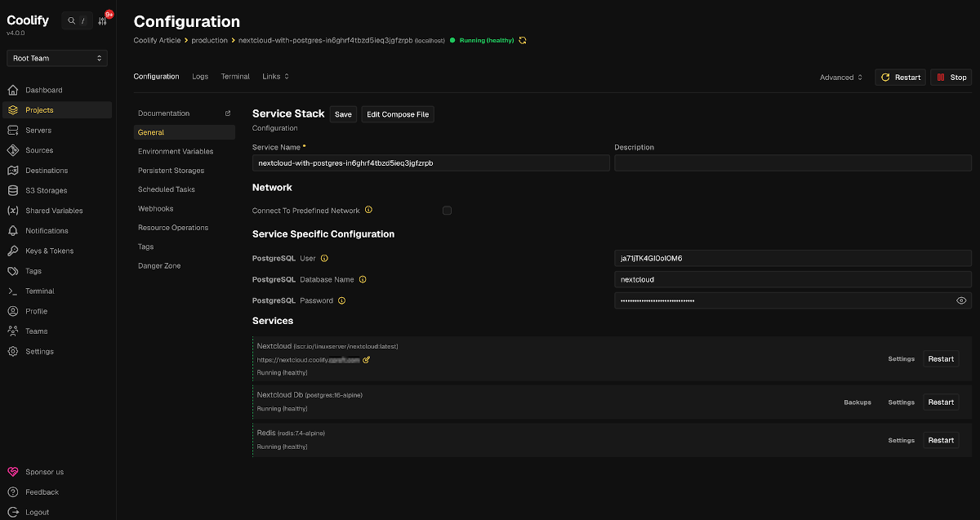Click the Documentation external link icon
The image size is (980, 520).
[x=228, y=113]
